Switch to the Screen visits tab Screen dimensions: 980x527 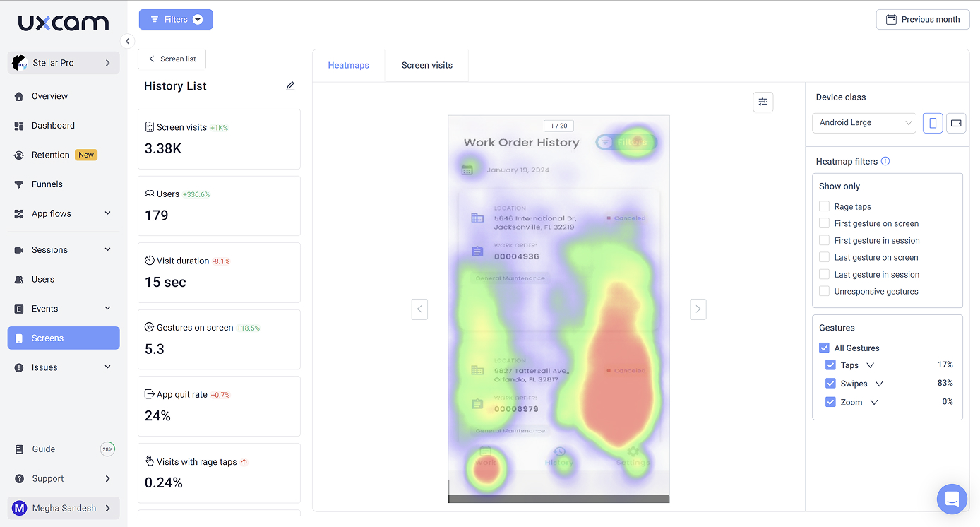coord(426,65)
